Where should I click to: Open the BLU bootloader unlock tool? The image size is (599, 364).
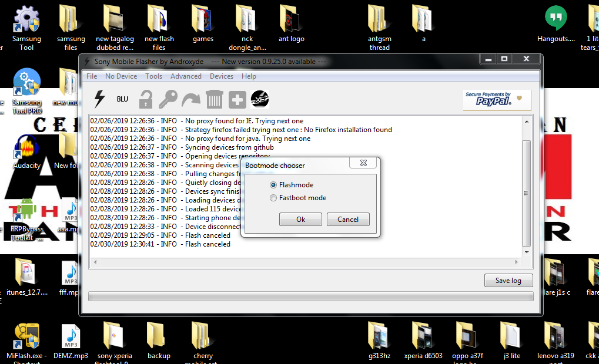click(122, 99)
